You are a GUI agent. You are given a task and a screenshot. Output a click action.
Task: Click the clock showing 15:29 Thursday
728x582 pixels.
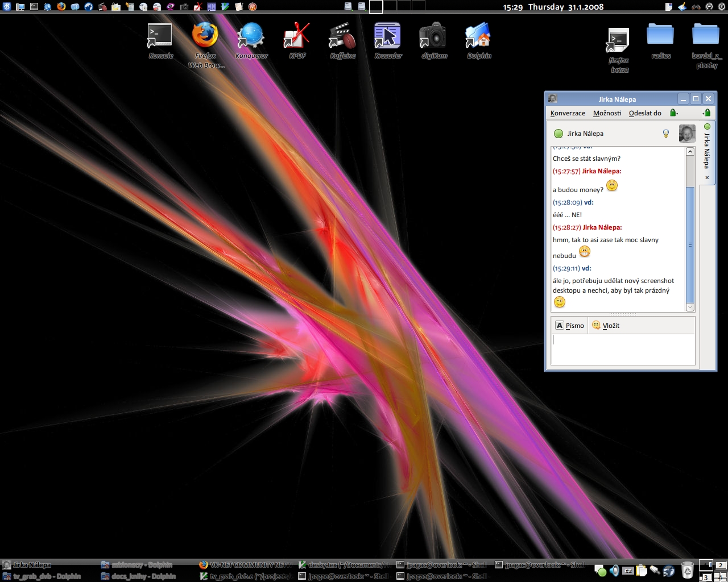click(x=553, y=7)
